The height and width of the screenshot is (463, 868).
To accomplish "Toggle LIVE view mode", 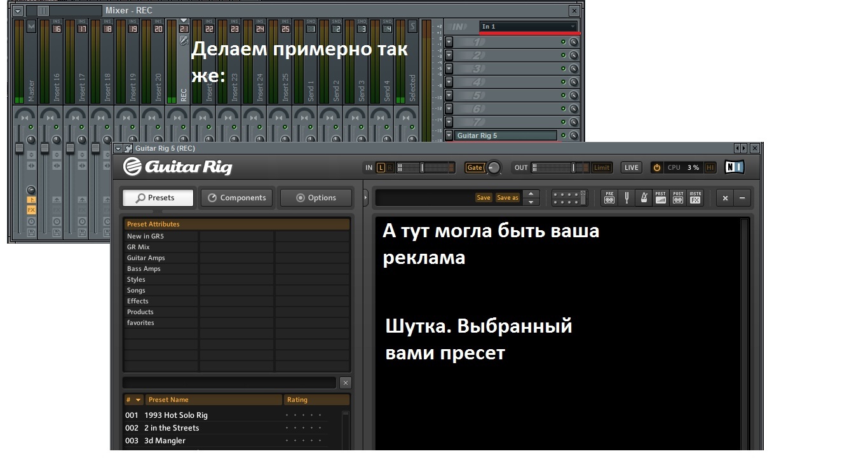I will point(631,167).
